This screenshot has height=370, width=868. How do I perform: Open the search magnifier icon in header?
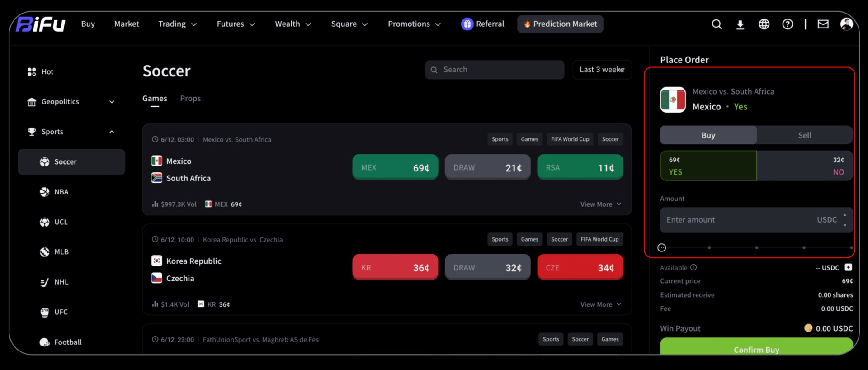(x=717, y=24)
